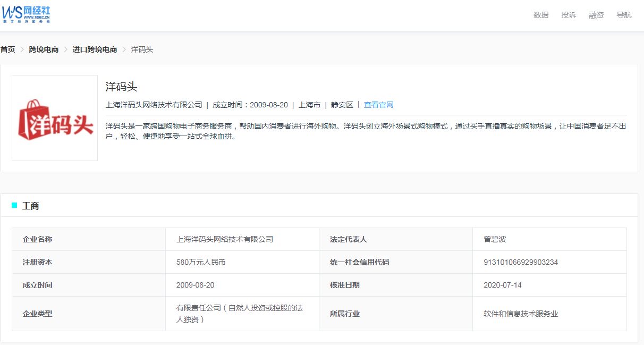This screenshot has width=644, height=345.
Task: Open the 投诉 navigation menu item
Action: 569,15
